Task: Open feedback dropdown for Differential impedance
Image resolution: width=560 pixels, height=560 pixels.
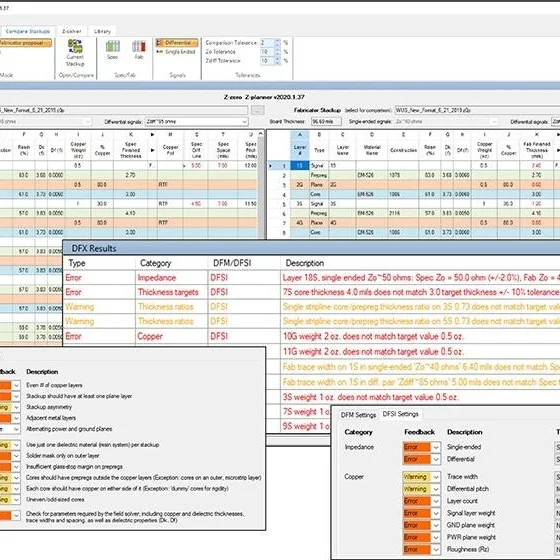Action: 436,459
